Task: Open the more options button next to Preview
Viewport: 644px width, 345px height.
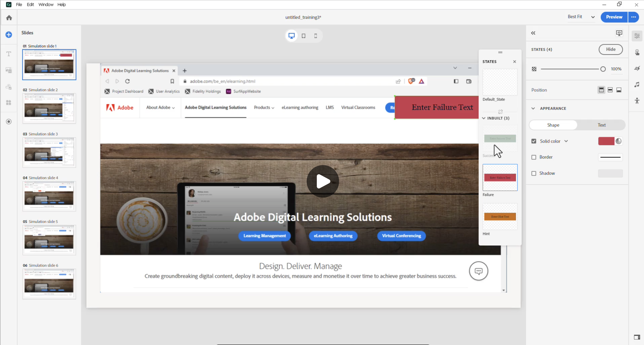Action: (634, 17)
